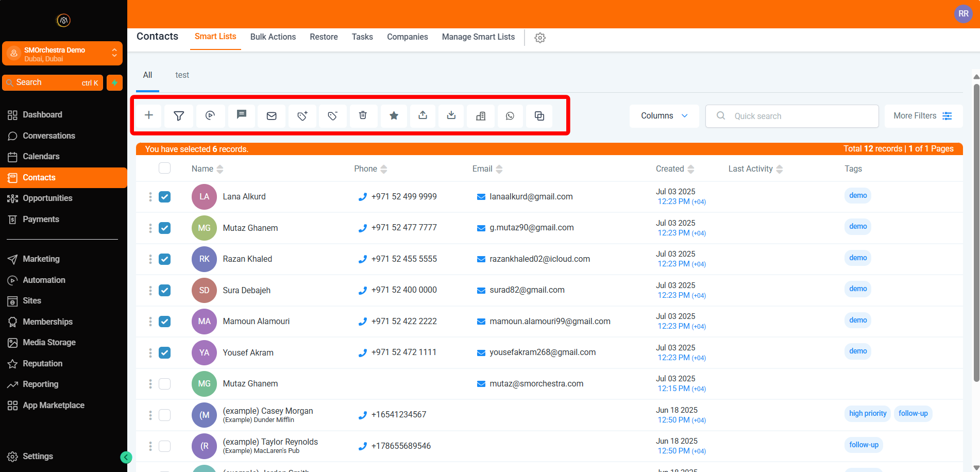Click the Send Email envelope toolbar icon
Image resolution: width=980 pixels, height=472 pixels.
click(x=272, y=116)
